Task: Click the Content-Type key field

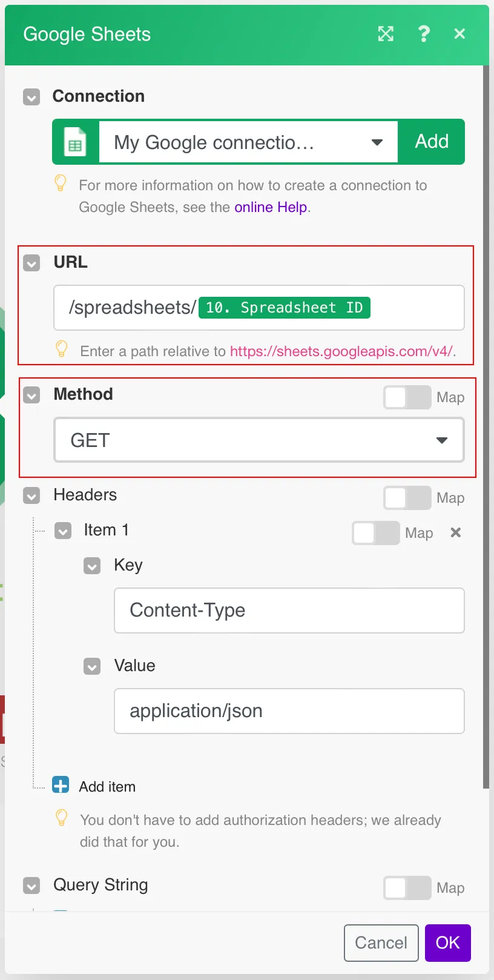Action: [289, 611]
